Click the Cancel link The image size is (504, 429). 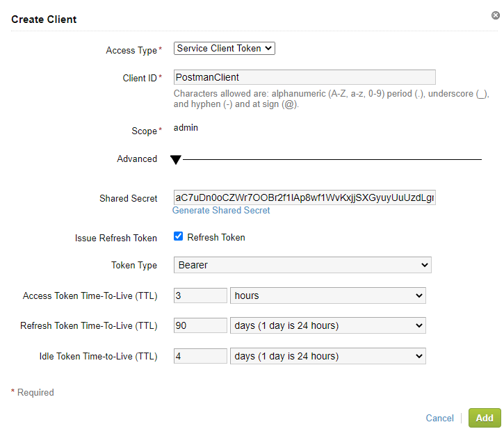(x=439, y=418)
